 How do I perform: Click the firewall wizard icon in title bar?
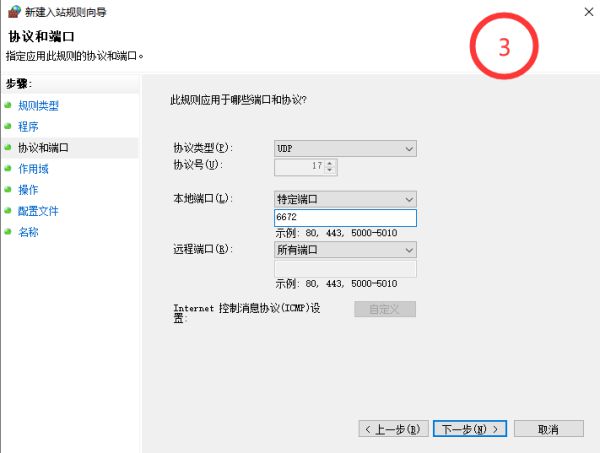coord(13,12)
